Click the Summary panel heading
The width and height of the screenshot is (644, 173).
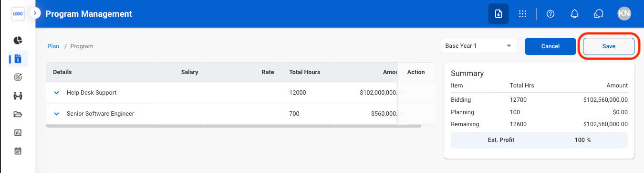pyautogui.click(x=467, y=74)
